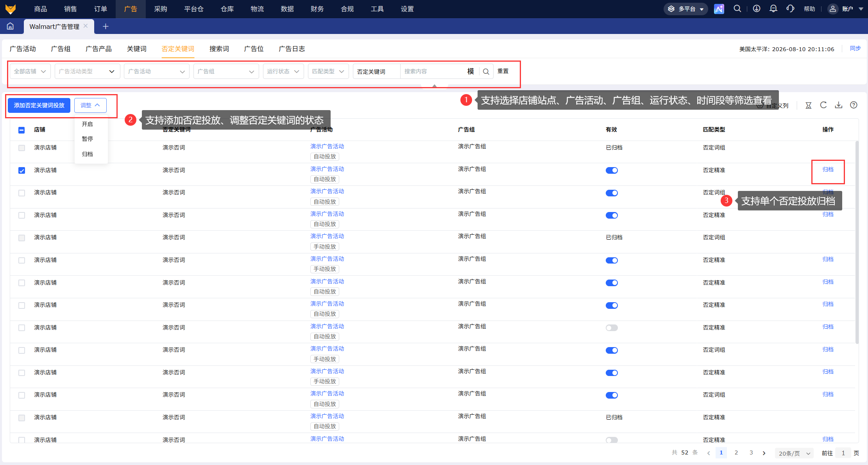Change the 20条/页 page size
Viewport: 868px width, 465px height.
pyautogui.click(x=794, y=453)
